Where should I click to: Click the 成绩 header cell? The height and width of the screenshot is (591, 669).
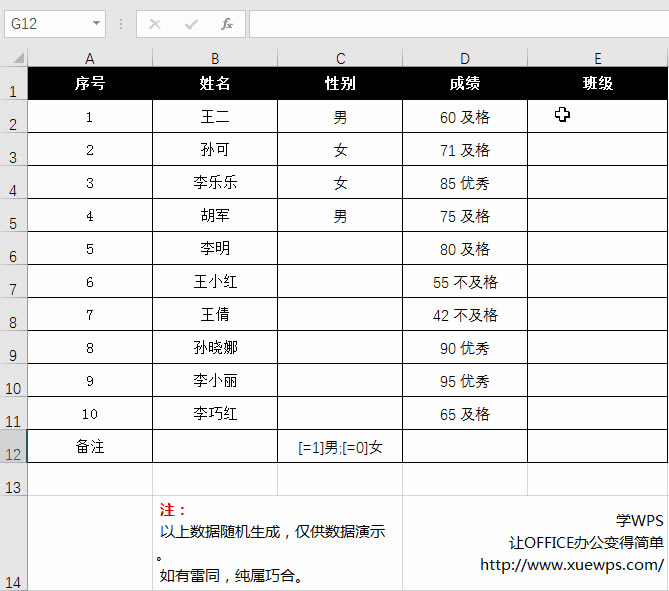[x=465, y=83]
